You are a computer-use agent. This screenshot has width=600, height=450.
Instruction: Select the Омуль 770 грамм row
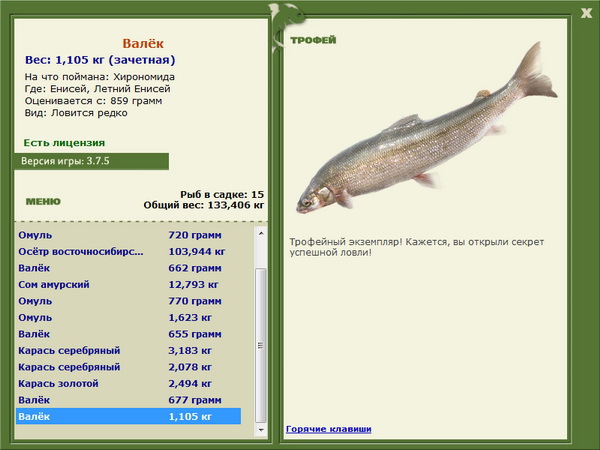coord(129,301)
